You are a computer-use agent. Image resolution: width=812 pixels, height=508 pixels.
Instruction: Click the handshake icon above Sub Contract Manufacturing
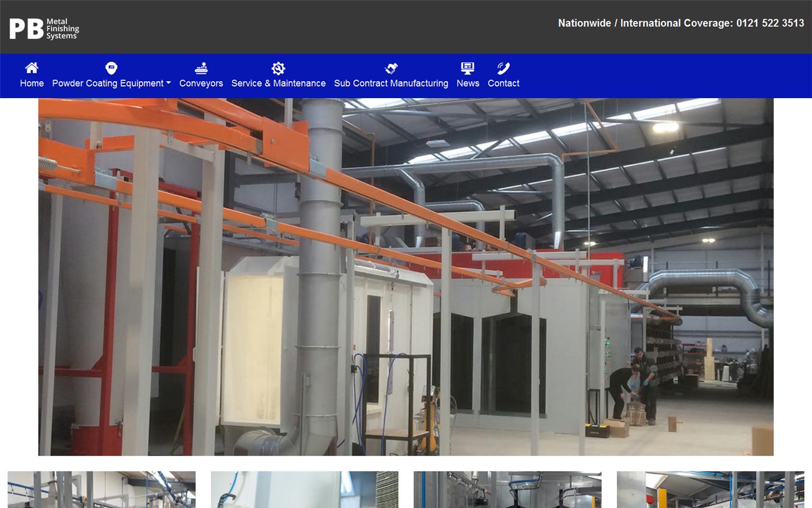[x=391, y=67]
